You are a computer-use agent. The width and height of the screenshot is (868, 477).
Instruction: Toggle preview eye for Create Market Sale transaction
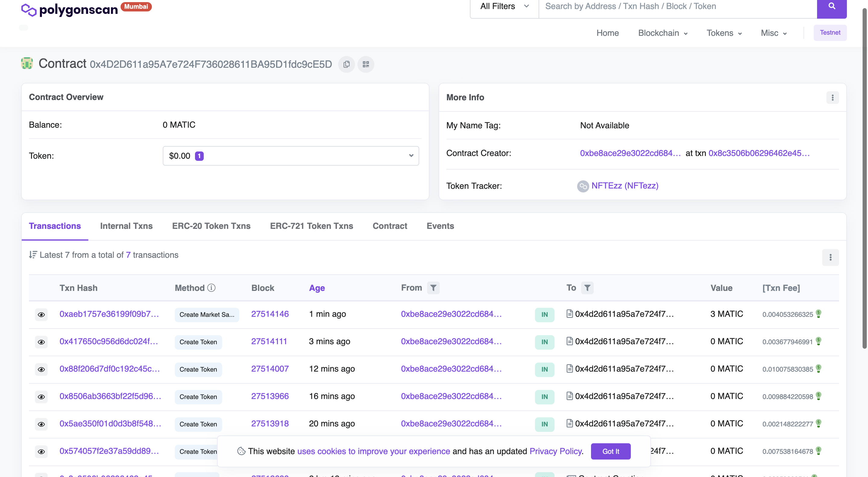[x=41, y=314]
